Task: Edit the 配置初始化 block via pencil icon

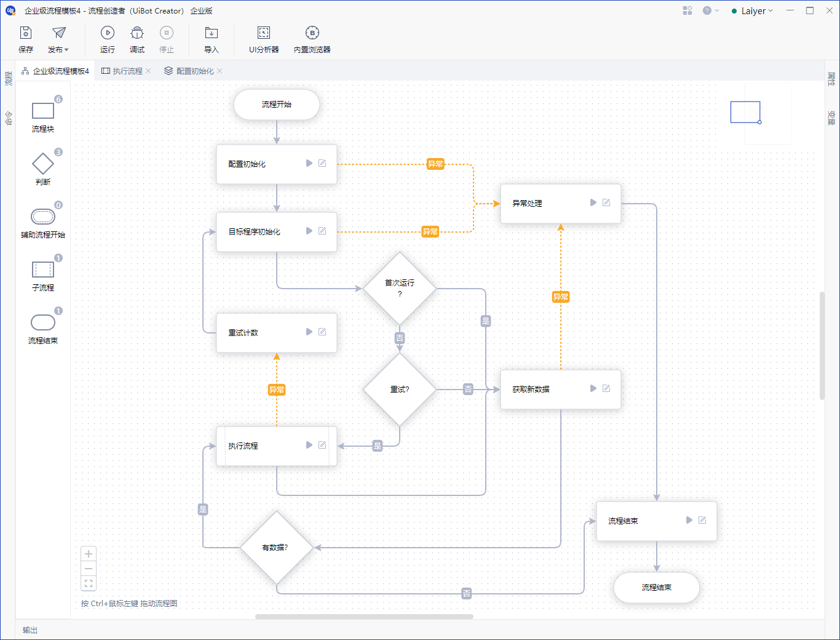Action: [x=322, y=163]
